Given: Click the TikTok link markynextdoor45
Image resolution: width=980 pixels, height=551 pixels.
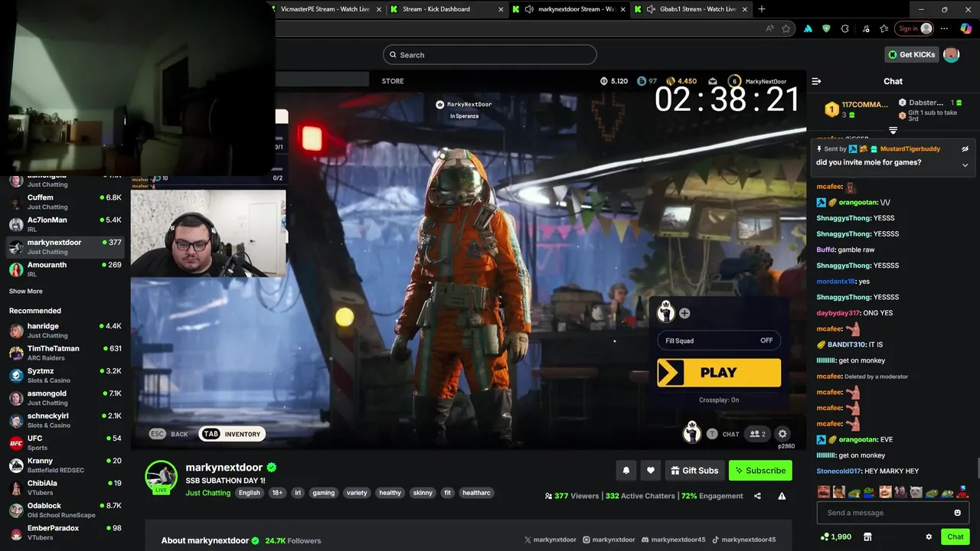Looking at the screenshot, I should click(744, 540).
